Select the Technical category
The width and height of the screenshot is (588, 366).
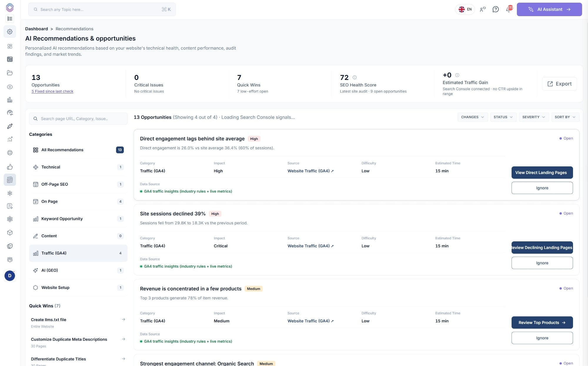(x=78, y=167)
